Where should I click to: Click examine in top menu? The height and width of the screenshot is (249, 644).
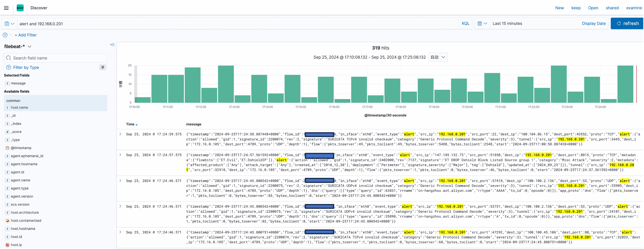click(x=634, y=8)
